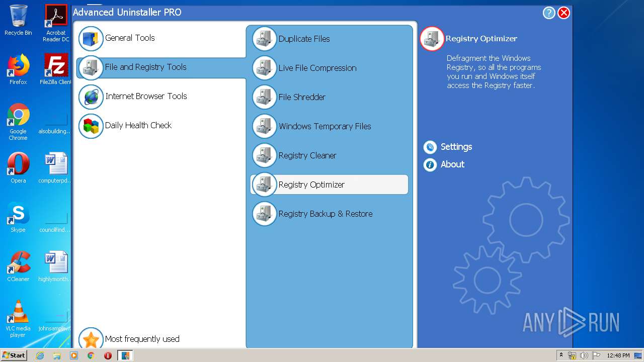This screenshot has height=362, width=644.
Task: Select File and Registry Tools label
Action: tap(146, 67)
